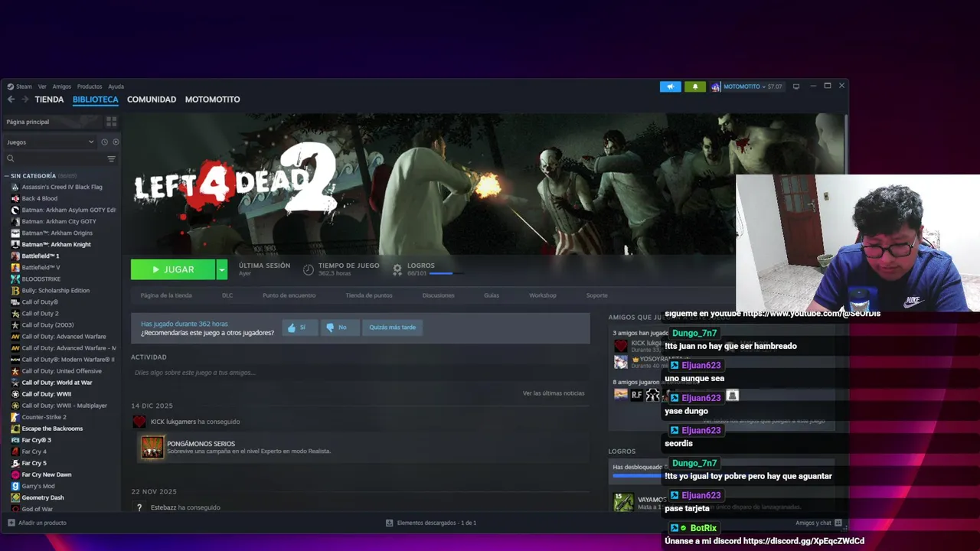Click the blue announcements megaphone icon
The image size is (980, 551).
[670, 86]
